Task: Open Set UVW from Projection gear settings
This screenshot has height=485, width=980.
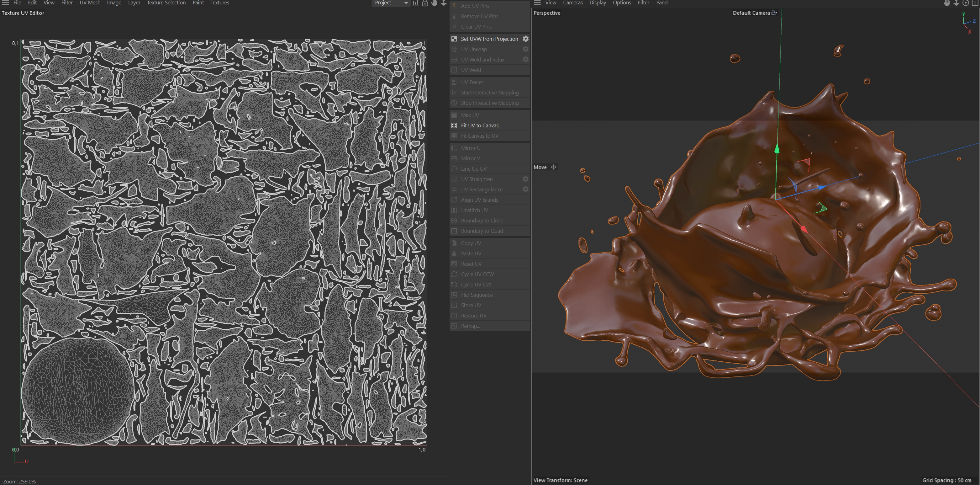Action: click(525, 39)
